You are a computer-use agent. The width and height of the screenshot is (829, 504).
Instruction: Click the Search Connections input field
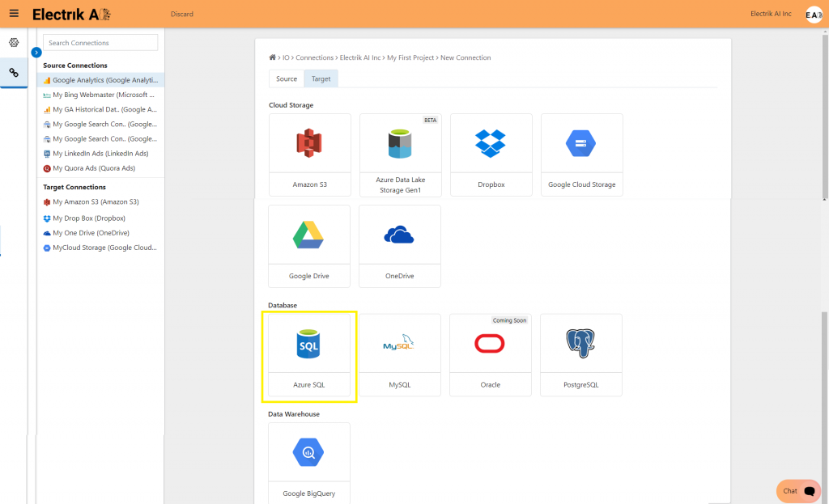[x=100, y=42]
